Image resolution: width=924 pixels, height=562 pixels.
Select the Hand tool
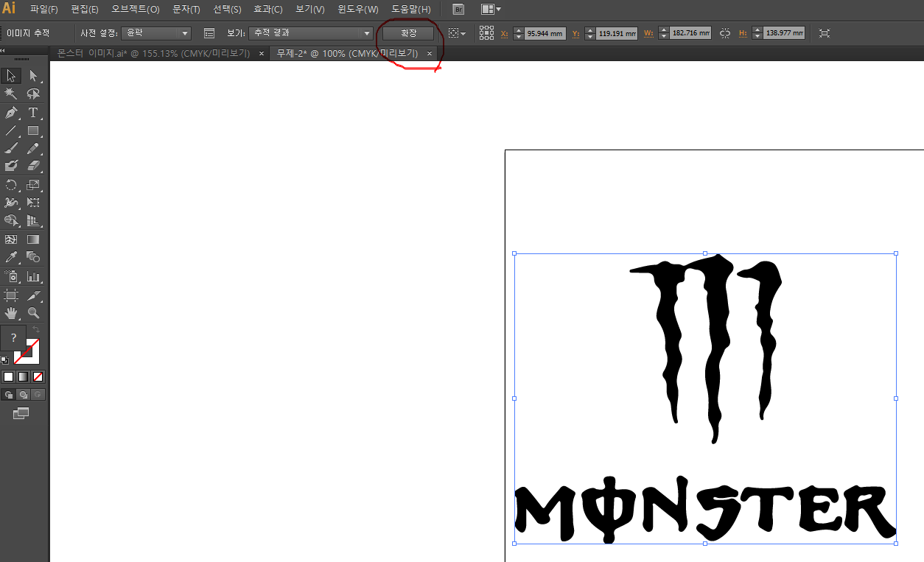(x=11, y=313)
